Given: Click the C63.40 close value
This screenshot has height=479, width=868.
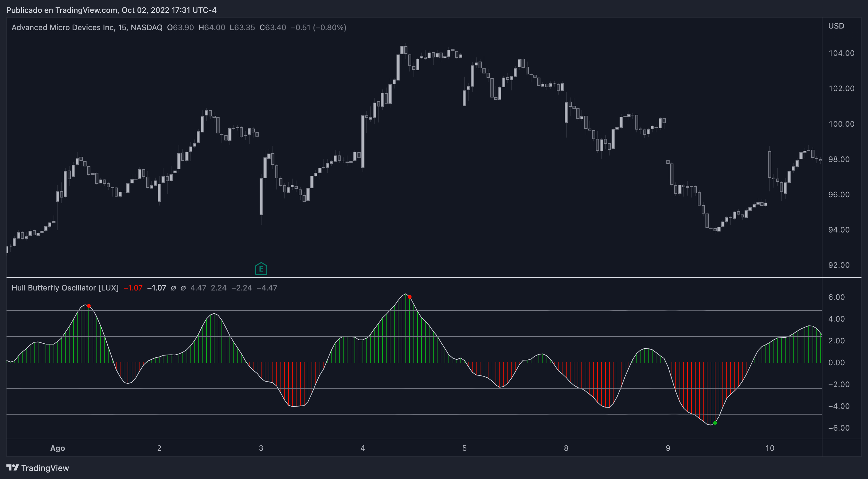Looking at the screenshot, I should point(273,28).
